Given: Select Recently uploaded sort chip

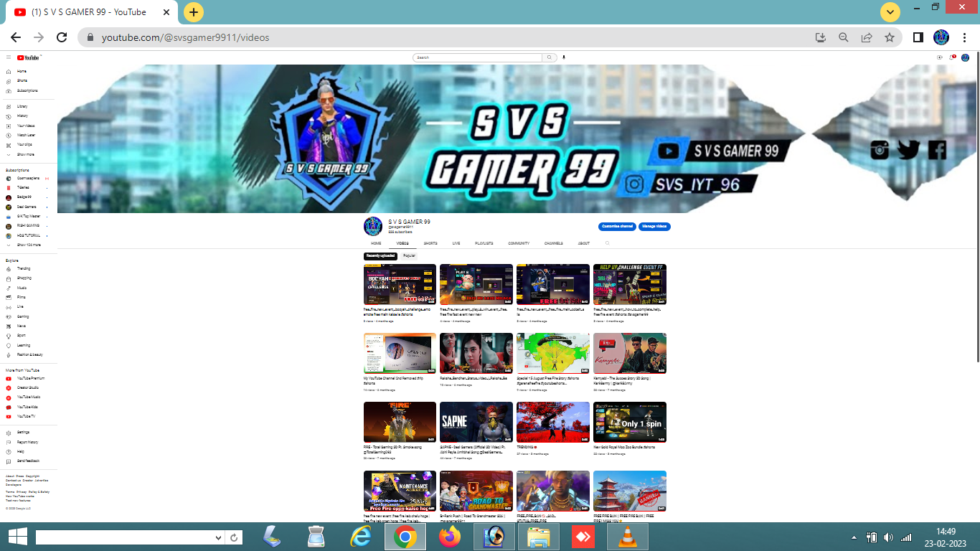Looking at the screenshot, I should click(380, 255).
